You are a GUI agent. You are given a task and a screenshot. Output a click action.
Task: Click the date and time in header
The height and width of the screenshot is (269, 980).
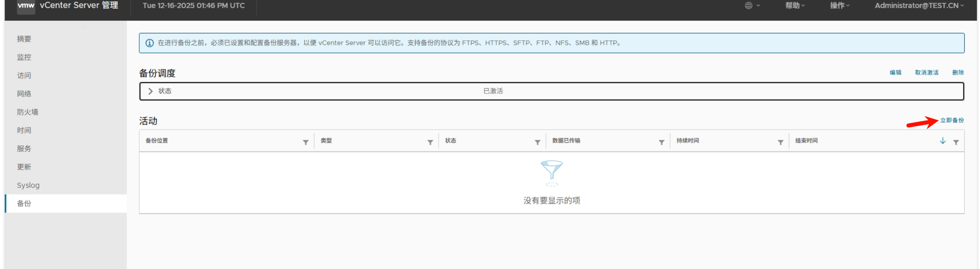click(x=193, y=5)
